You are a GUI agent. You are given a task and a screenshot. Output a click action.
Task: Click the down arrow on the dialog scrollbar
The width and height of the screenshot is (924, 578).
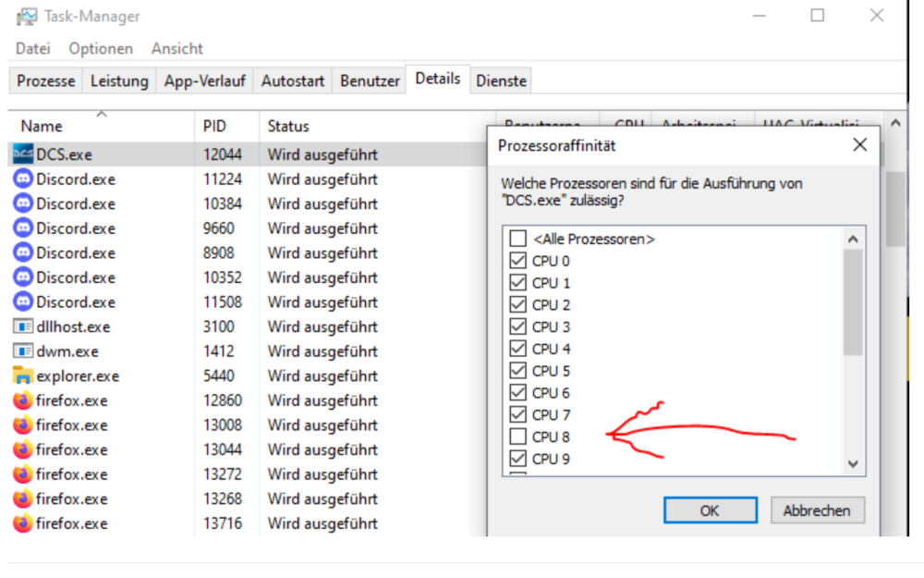[853, 463]
